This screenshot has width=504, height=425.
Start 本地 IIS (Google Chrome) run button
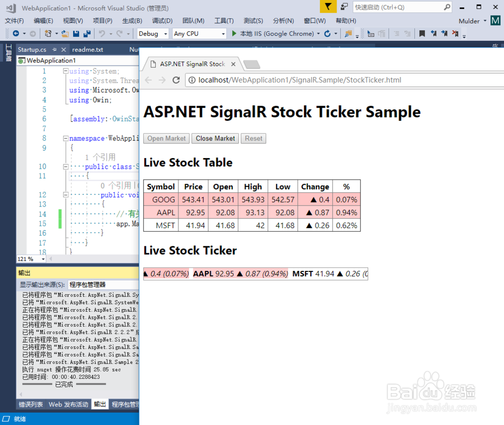click(x=273, y=33)
